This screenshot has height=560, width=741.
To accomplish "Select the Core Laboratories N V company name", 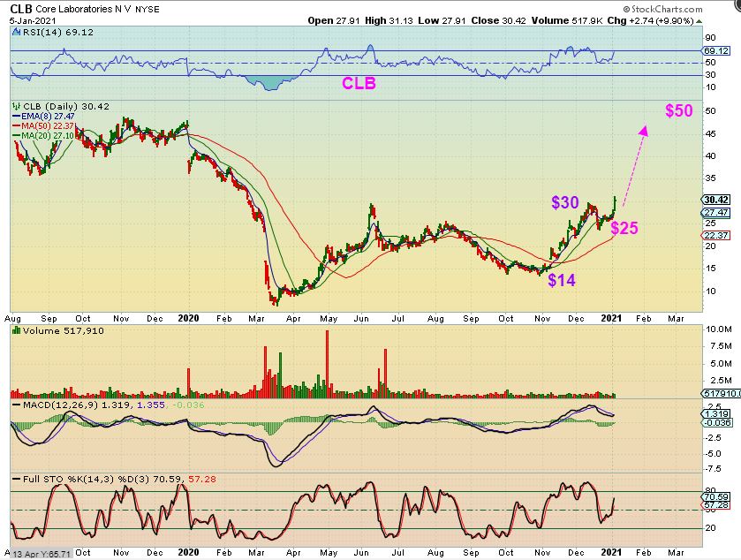I will pos(84,10).
